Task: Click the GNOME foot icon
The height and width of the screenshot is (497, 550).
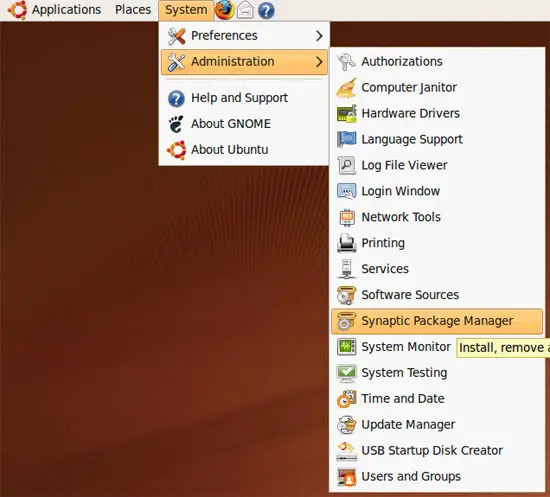Action: 176,124
